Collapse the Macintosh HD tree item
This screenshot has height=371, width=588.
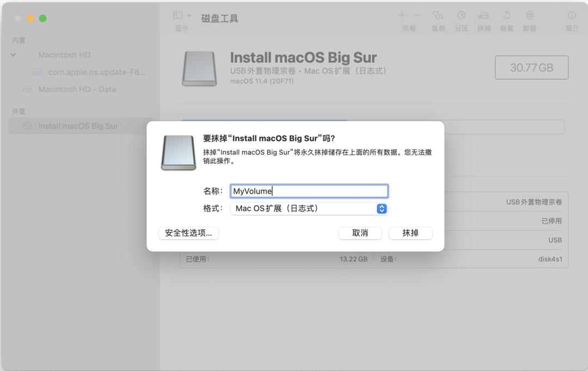point(13,54)
